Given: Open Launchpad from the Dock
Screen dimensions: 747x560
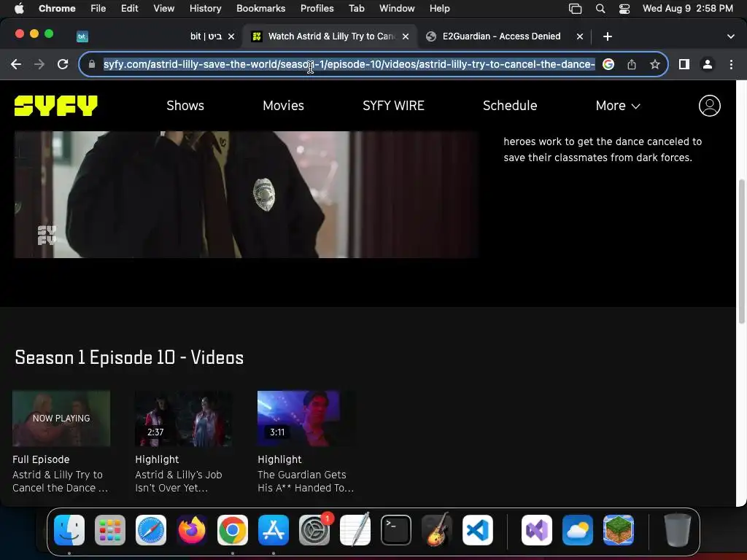Looking at the screenshot, I should pos(110,530).
